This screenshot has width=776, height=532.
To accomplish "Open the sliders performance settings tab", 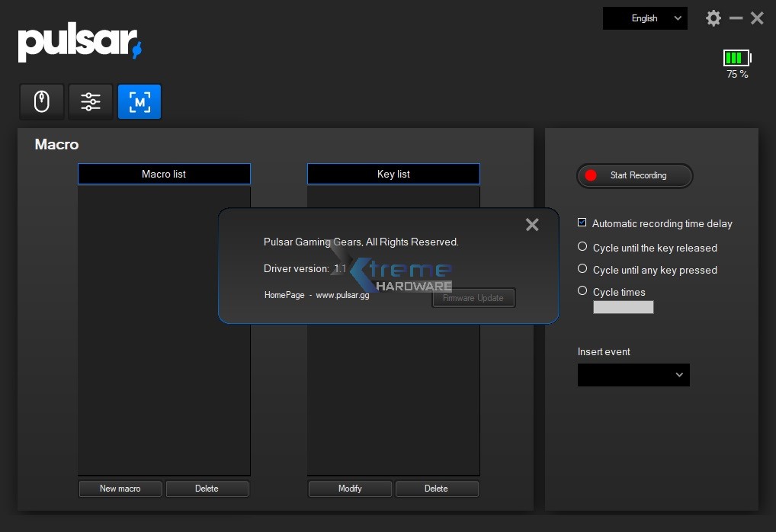I will (x=91, y=101).
